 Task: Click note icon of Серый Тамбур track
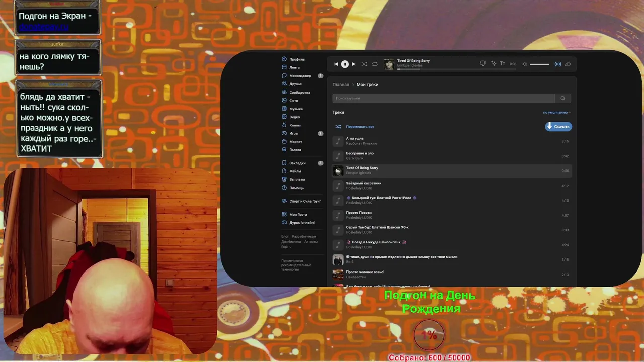(338, 230)
